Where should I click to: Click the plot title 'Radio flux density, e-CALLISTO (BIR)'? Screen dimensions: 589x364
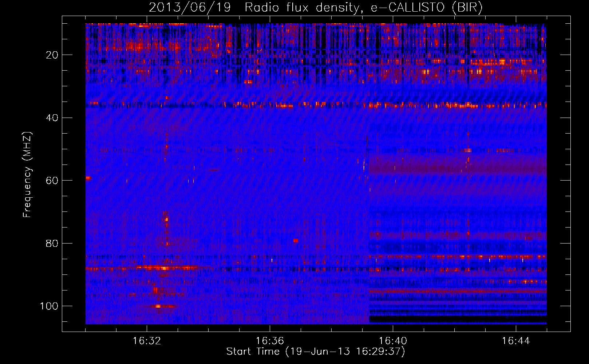(363, 8)
